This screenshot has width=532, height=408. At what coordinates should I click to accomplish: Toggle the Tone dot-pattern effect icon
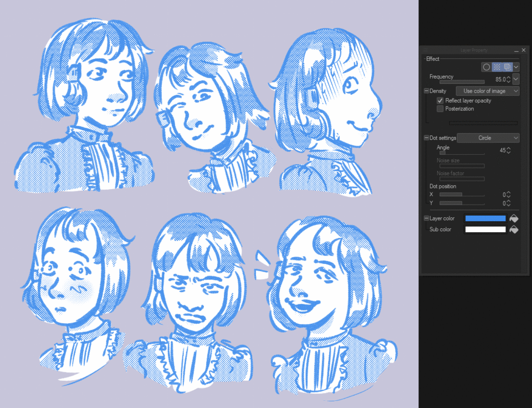[497, 67]
